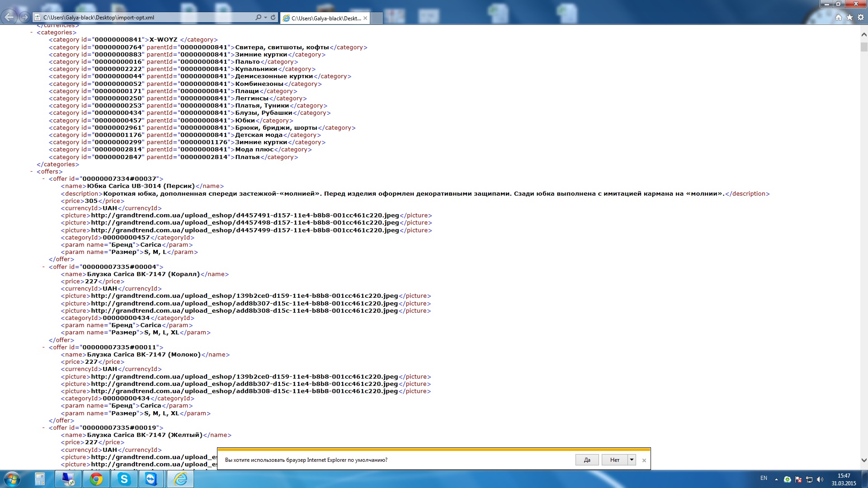Refresh the import-opt.xml page
The image size is (868, 488).
[273, 18]
